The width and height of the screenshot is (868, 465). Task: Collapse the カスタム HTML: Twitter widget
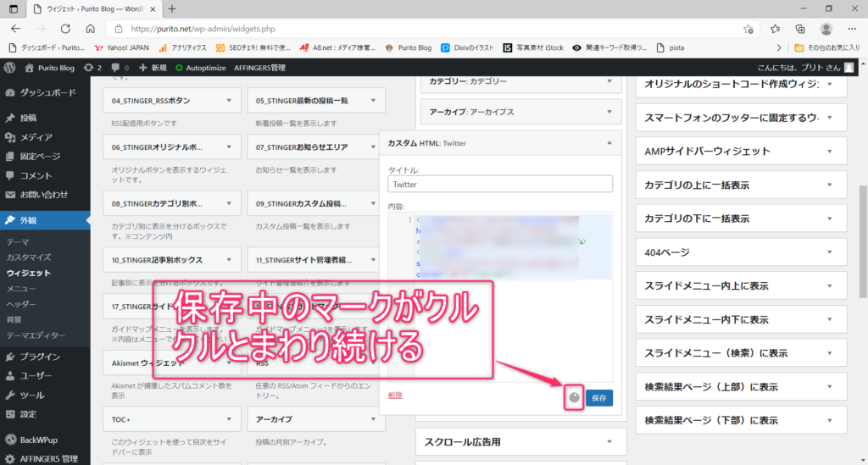pos(609,143)
